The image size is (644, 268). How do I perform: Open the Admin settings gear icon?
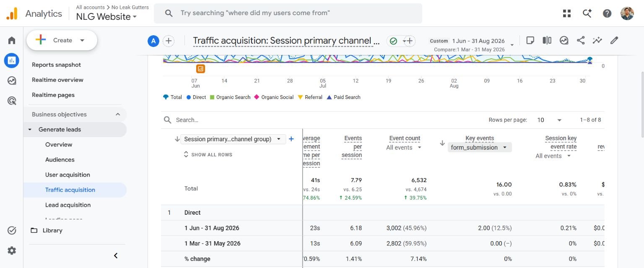pos(12,250)
